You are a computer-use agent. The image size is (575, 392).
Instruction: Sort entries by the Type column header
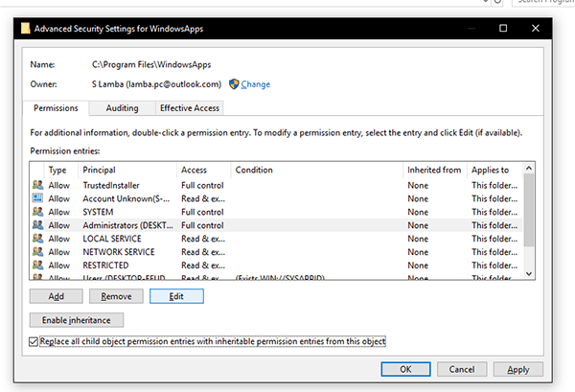[60, 170]
